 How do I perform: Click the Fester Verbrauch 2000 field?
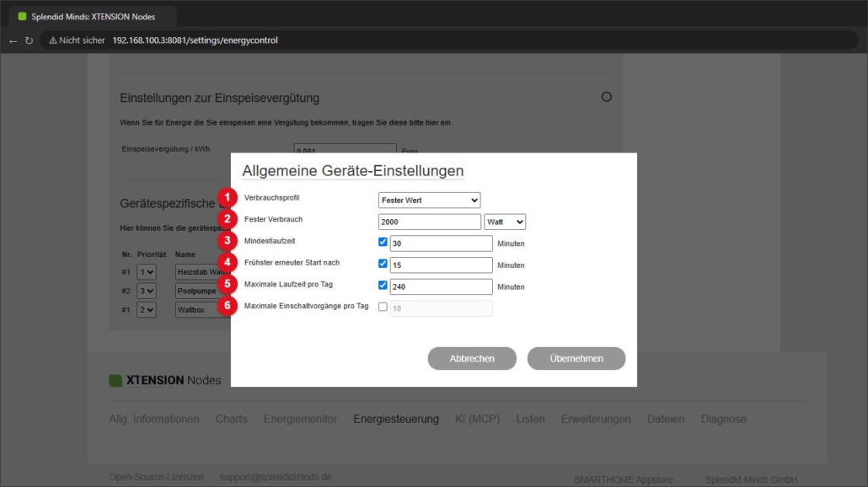(x=430, y=222)
